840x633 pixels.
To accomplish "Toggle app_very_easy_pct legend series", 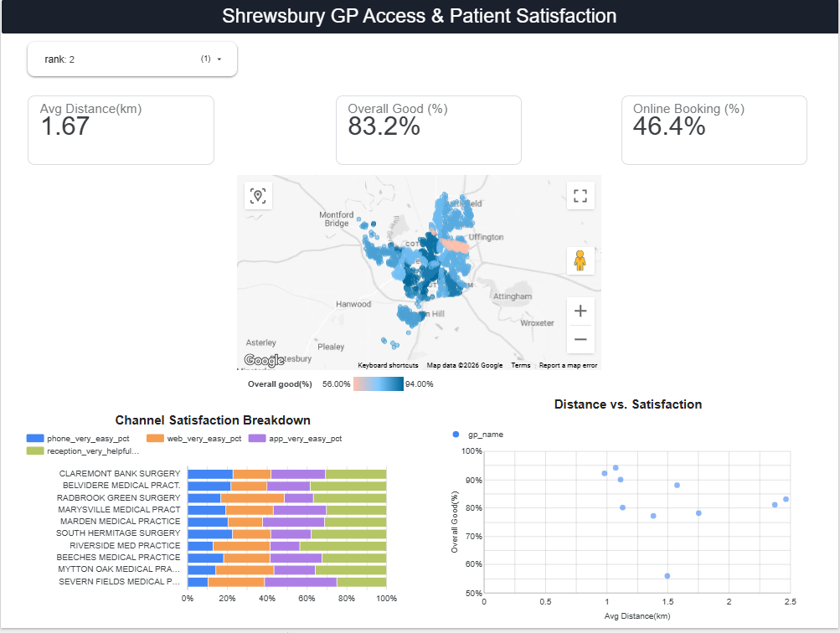I will point(295,438).
